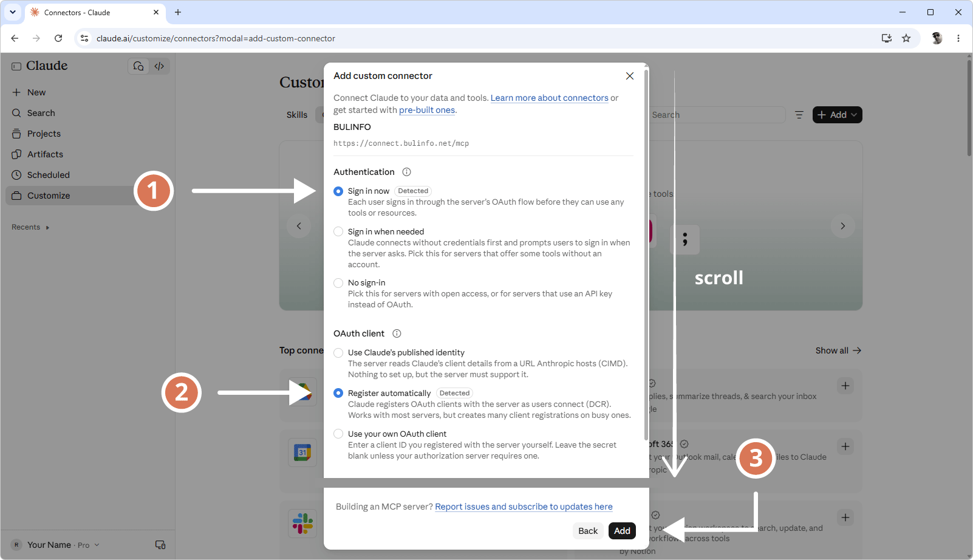Select Sign in when needed option
This screenshot has width=973, height=560.
tap(338, 232)
